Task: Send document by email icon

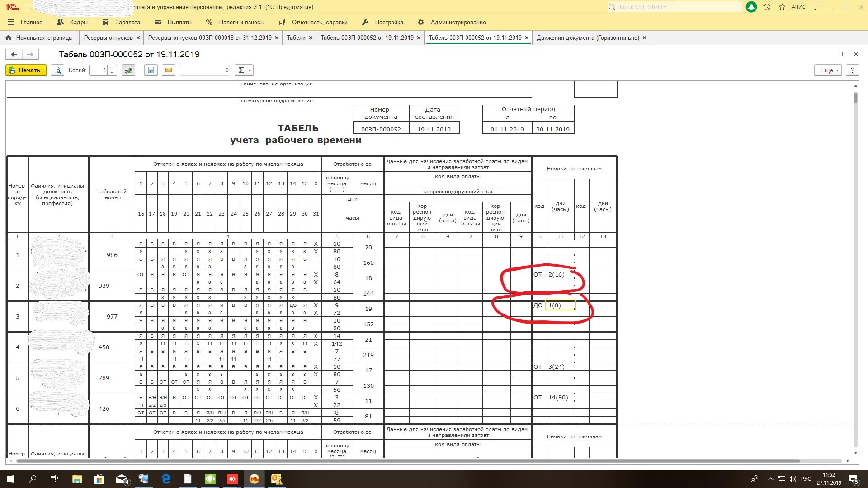Action: coord(169,70)
